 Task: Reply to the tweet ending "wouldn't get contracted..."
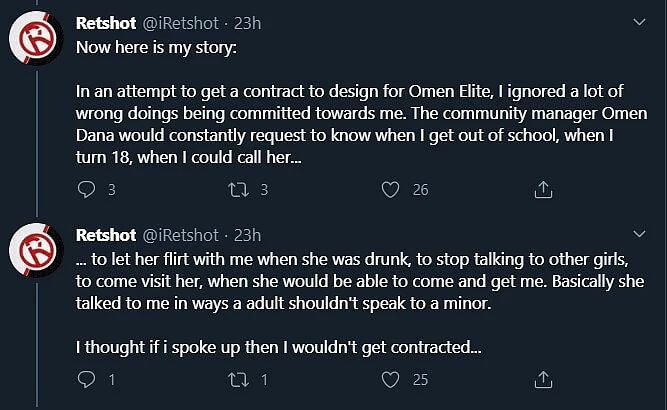86,379
